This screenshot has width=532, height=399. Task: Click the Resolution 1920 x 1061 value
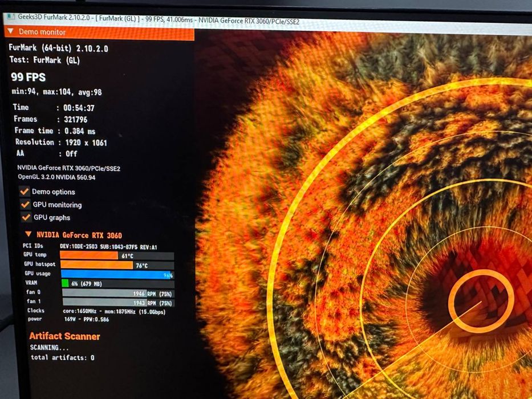[x=86, y=142]
